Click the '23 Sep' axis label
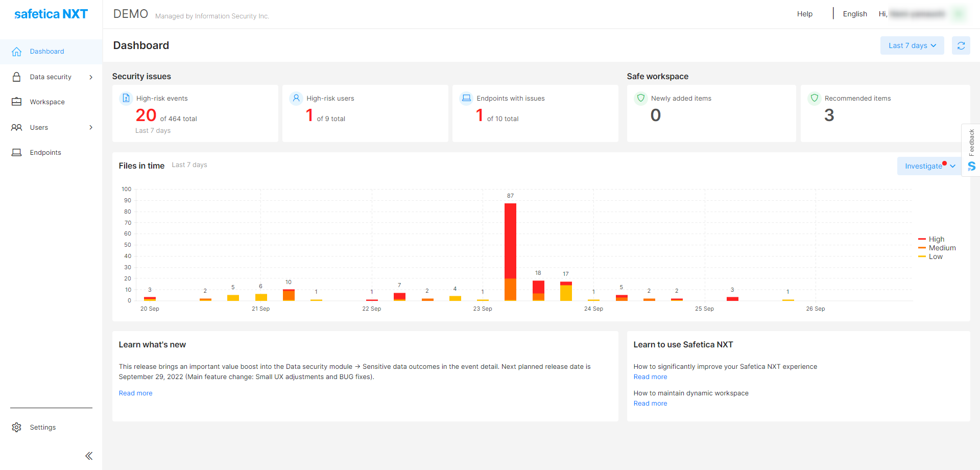This screenshot has height=470, width=980. pos(483,309)
